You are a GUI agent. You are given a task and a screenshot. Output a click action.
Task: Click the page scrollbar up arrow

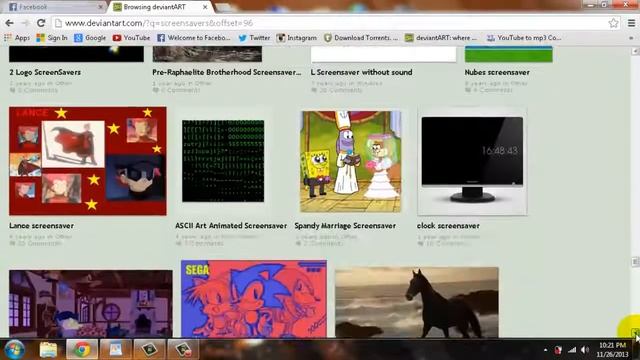coord(635,51)
